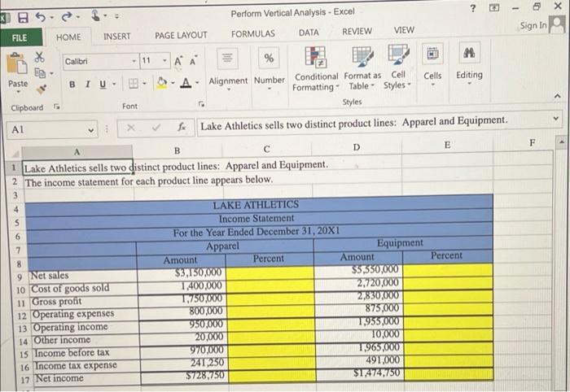Open the Alignment group icon
The image size is (570, 392).
(x=227, y=58)
